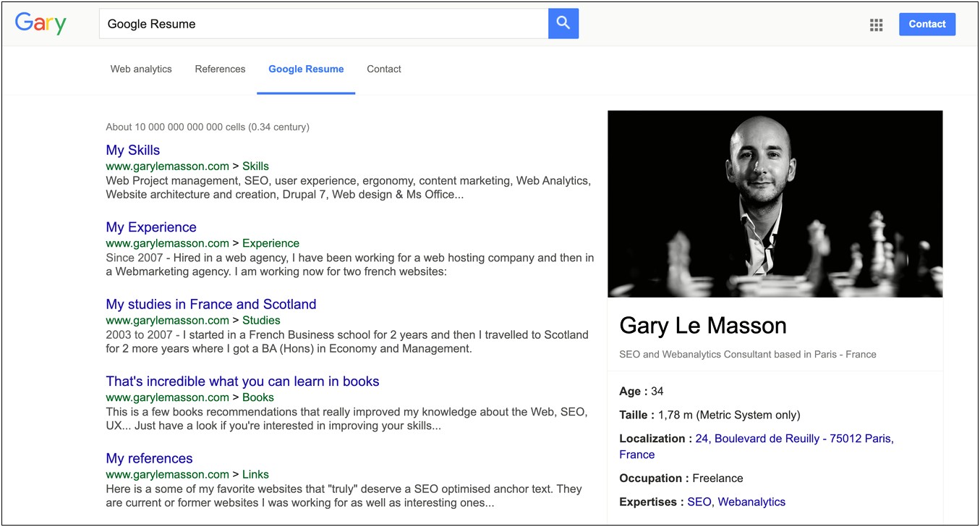Click the blue Contact button

(x=927, y=24)
